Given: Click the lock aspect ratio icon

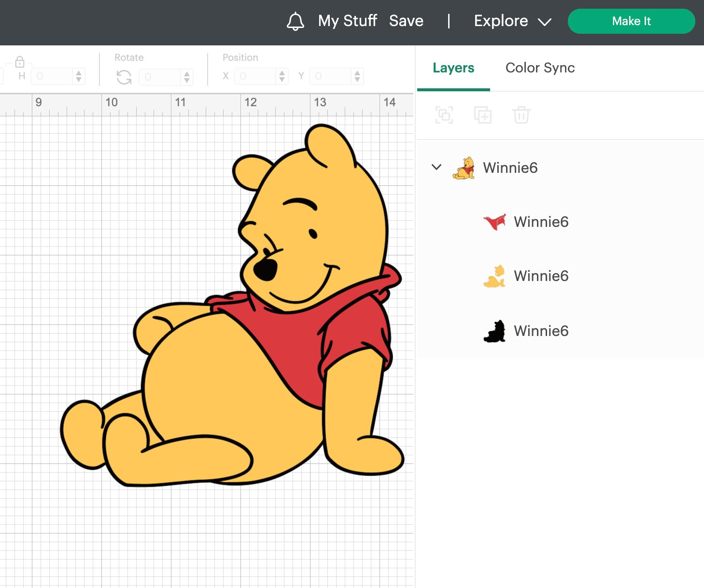Looking at the screenshot, I should click(x=20, y=62).
